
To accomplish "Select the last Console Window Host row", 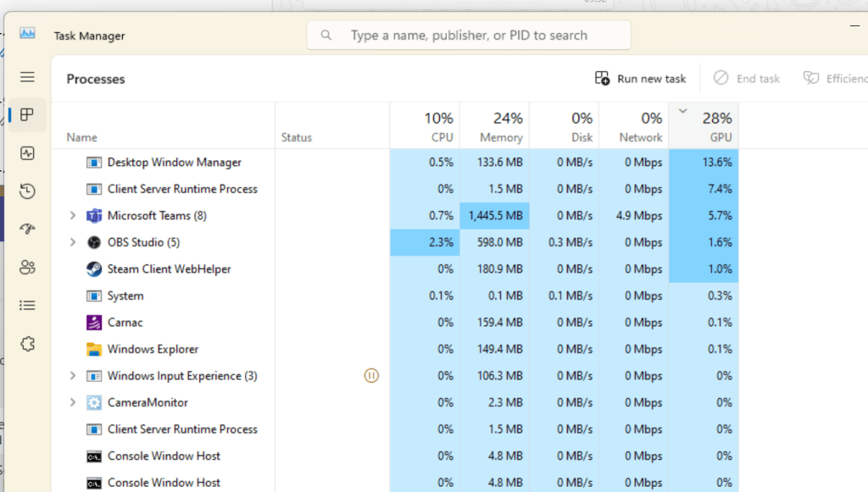I will pos(395,483).
